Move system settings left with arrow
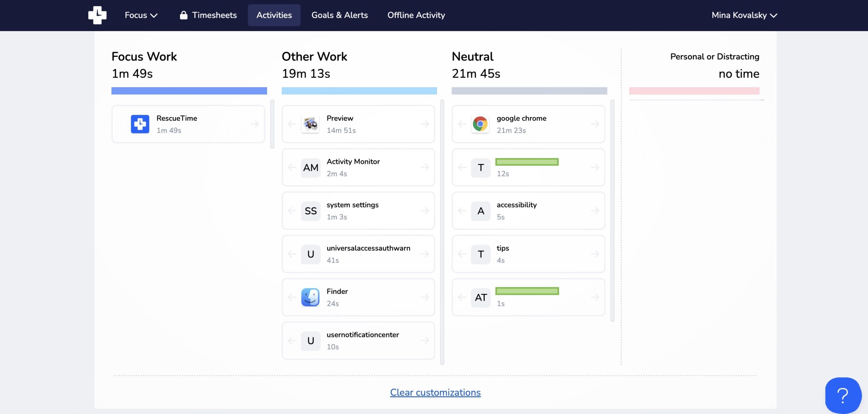 [x=292, y=211]
